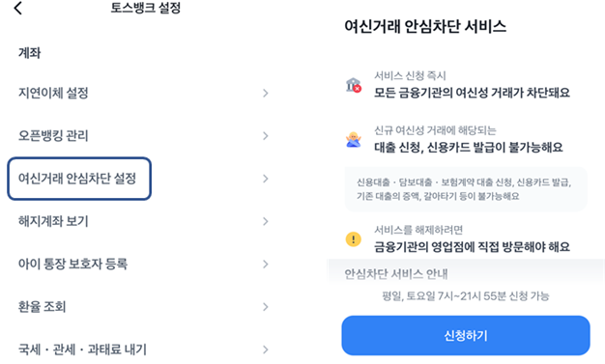Open the 지연이체 설정 menu item
605x364 pixels.
pos(143,93)
